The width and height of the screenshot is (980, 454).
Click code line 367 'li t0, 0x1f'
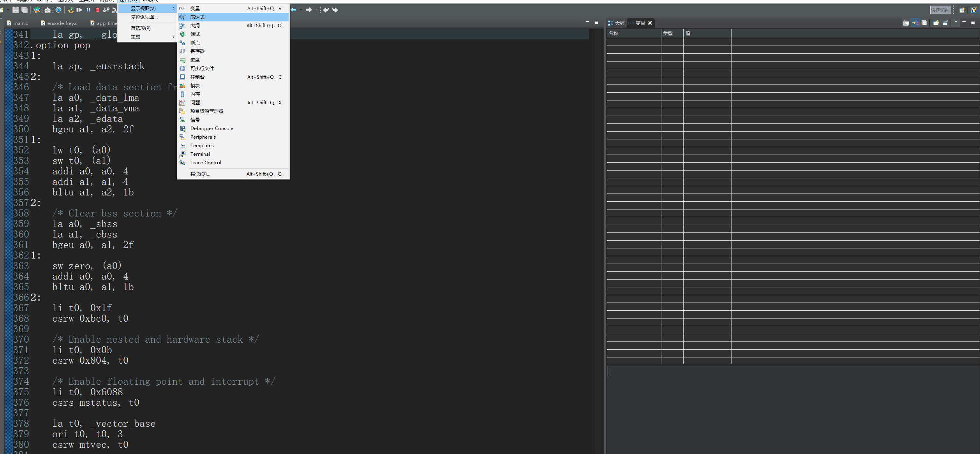tap(82, 308)
